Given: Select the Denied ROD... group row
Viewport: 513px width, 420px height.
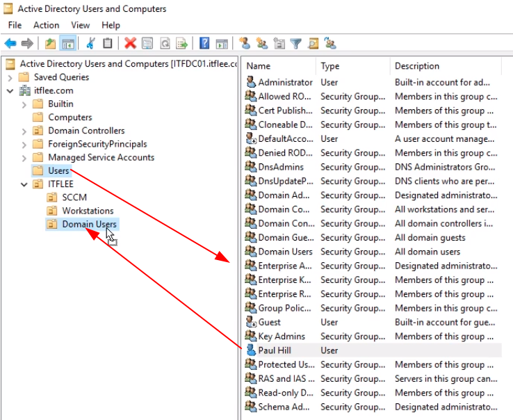Looking at the screenshot, I should (373, 152).
